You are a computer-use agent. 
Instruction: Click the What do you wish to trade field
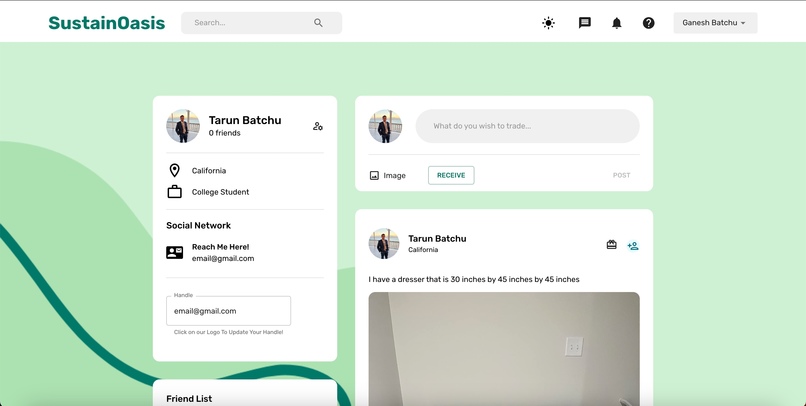tap(527, 126)
